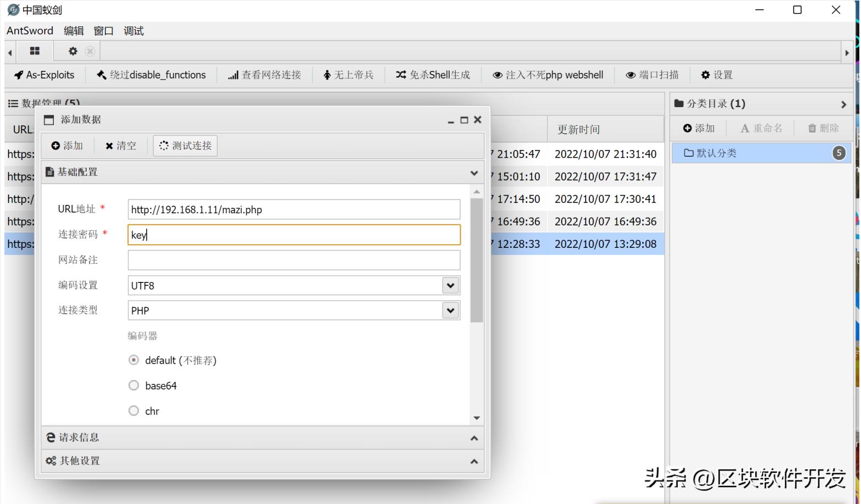Click the bypass disable_functions plugin
Screen dimensions: 861x504
click(x=151, y=75)
